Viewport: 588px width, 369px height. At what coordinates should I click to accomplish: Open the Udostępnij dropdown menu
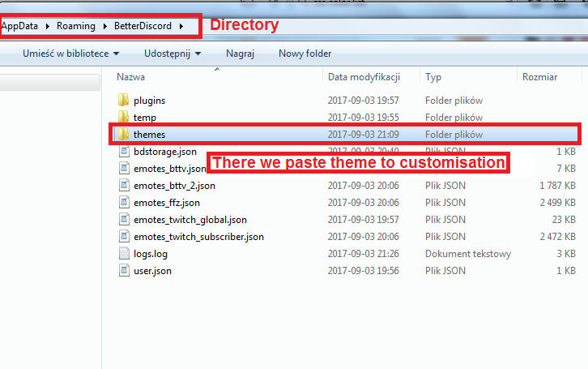pyautogui.click(x=173, y=54)
